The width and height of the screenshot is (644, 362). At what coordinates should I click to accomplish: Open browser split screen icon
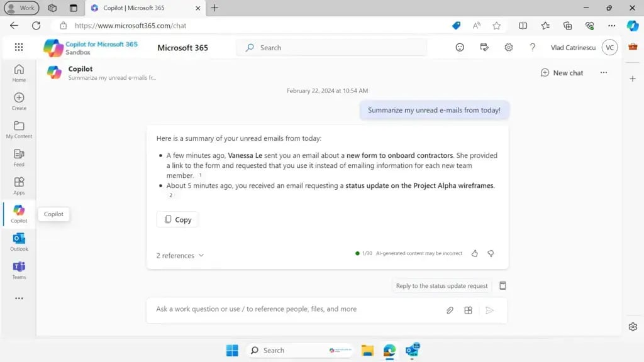[523, 25]
